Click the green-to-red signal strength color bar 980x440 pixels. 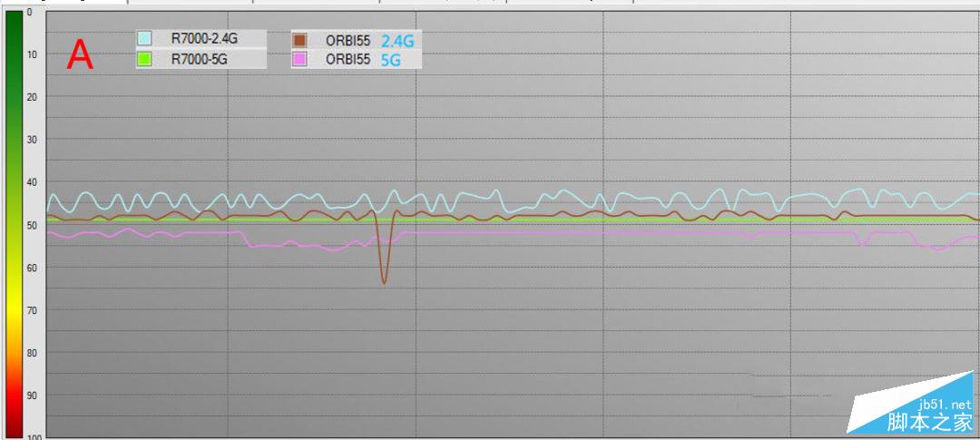tap(14, 224)
